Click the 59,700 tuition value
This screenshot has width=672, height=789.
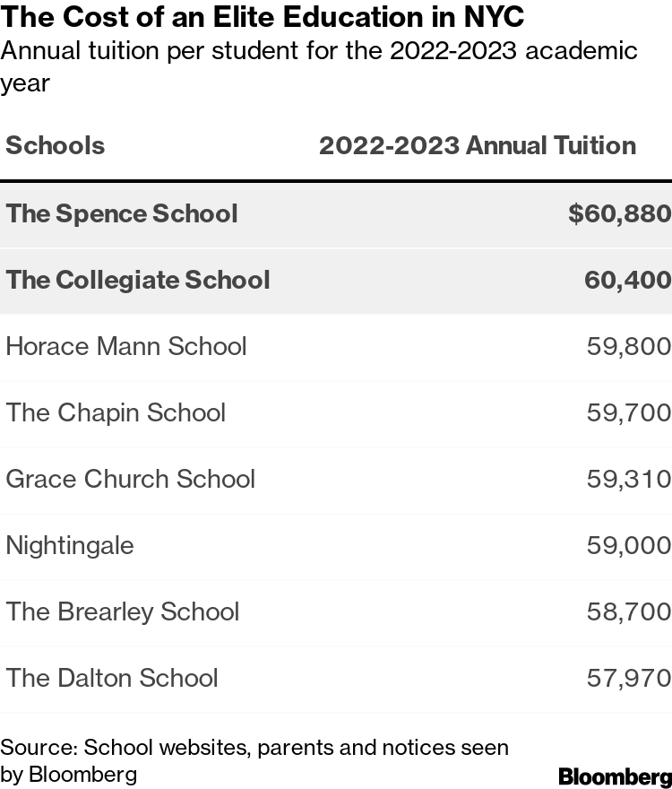[x=628, y=412]
